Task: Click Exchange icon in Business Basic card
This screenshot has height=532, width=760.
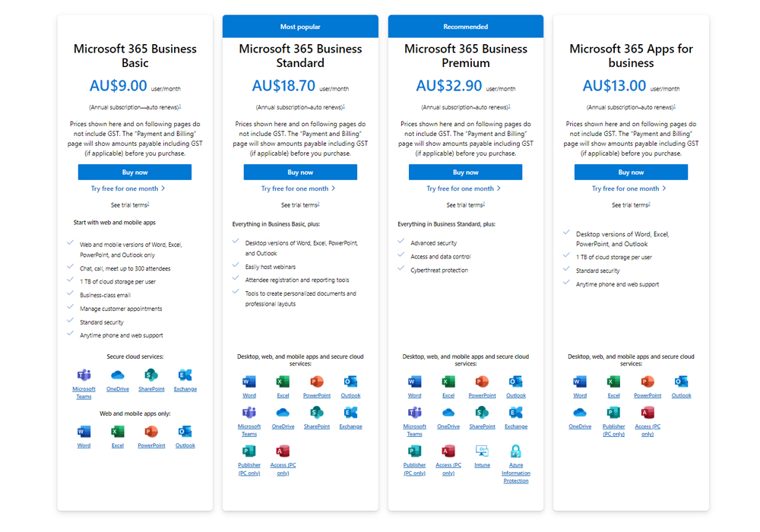Action: pos(185,375)
